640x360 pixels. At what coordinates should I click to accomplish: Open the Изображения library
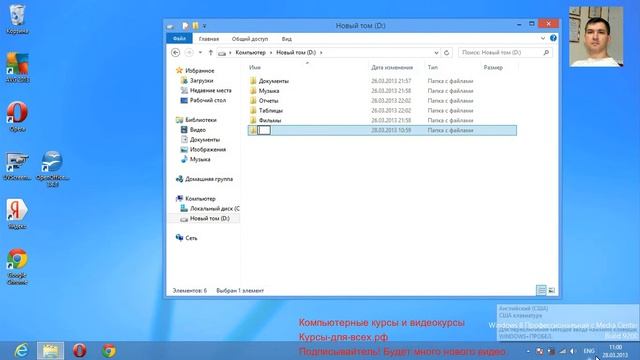pos(207,149)
